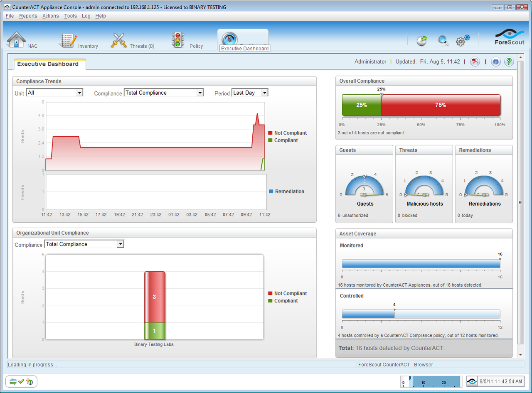532x393 pixels.
Task: Open the NAC view
Action: (x=22, y=40)
